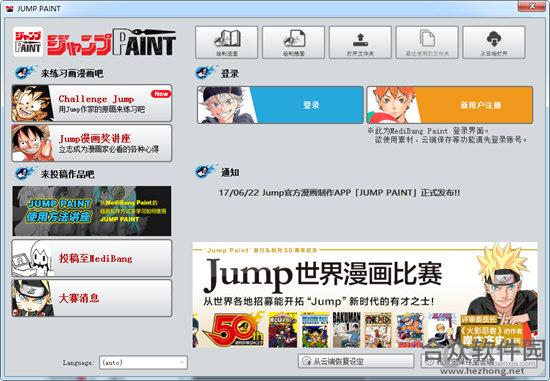Viewport: 550px width, 381px height.
Task: Click the draw manga (绘制漫画) button
Action: coord(226,42)
